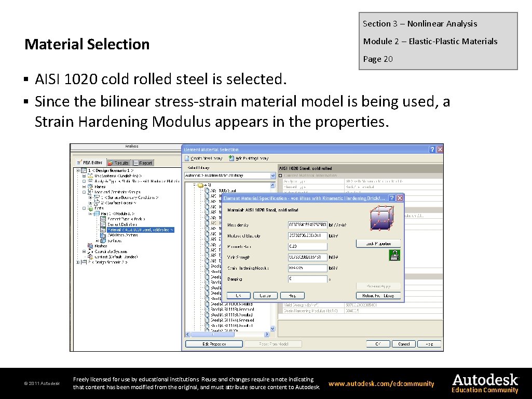Click library list scroll down arrow
The width and height of the screenshot is (532, 399).
[x=273, y=329]
